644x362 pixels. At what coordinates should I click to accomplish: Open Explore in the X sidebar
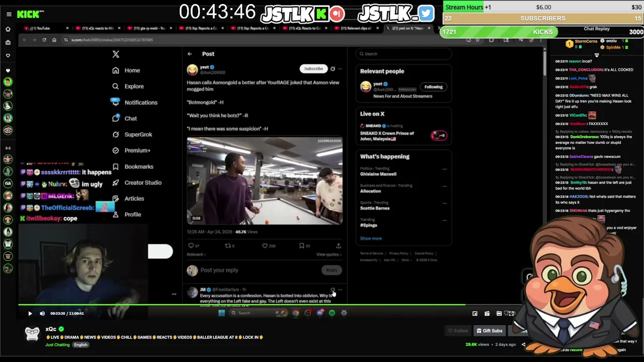tap(128, 86)
